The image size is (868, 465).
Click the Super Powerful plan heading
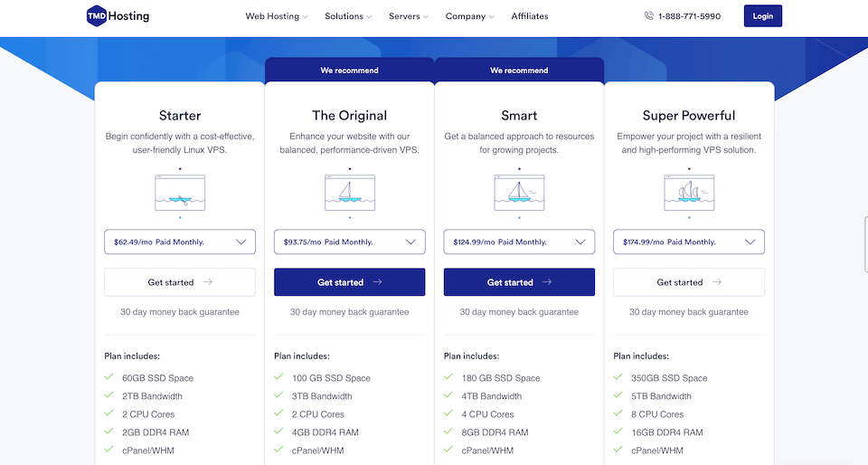coord(689,116)
